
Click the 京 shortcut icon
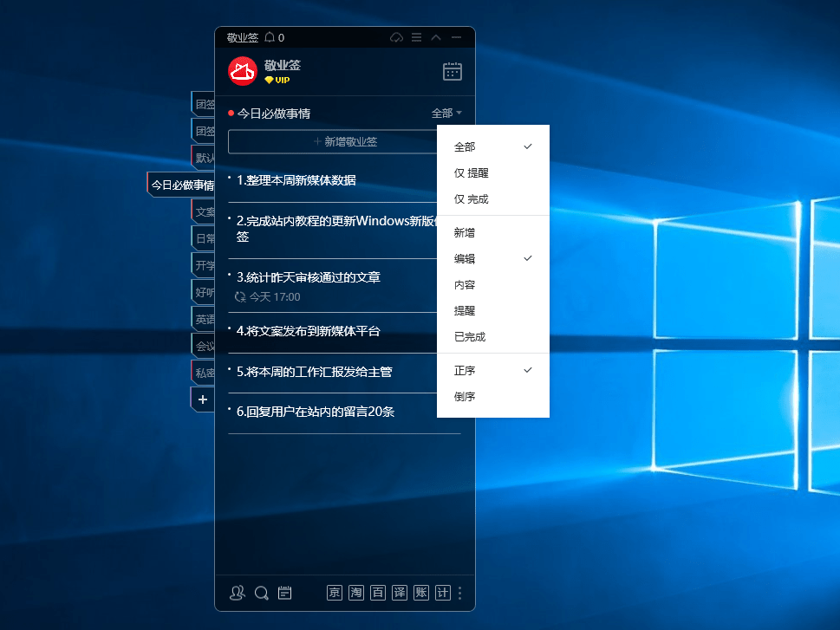point(334,593)
